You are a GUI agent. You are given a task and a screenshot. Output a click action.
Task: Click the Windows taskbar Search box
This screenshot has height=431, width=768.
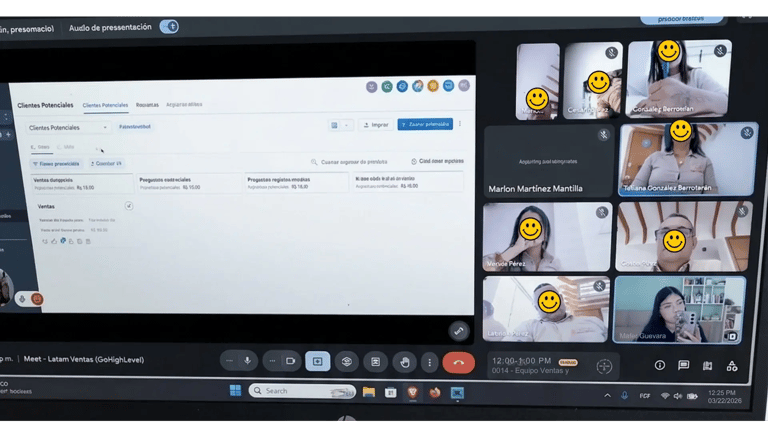302,391
